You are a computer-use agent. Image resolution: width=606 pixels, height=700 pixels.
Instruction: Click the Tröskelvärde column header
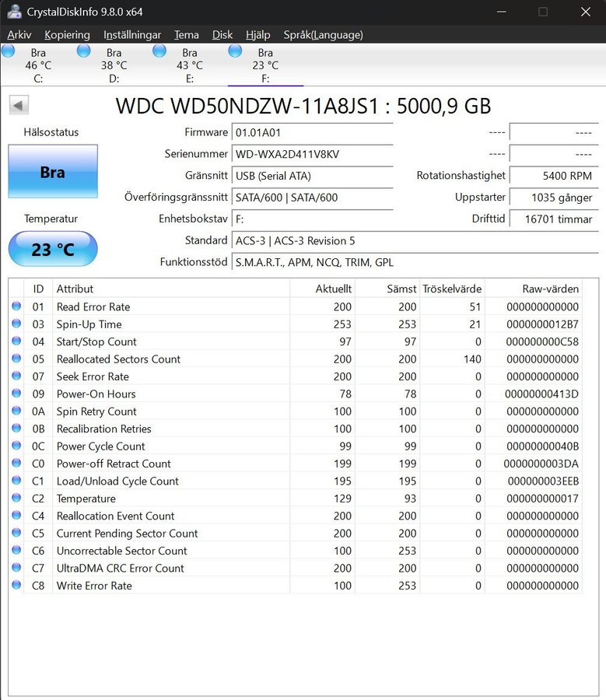pos(452,289)
